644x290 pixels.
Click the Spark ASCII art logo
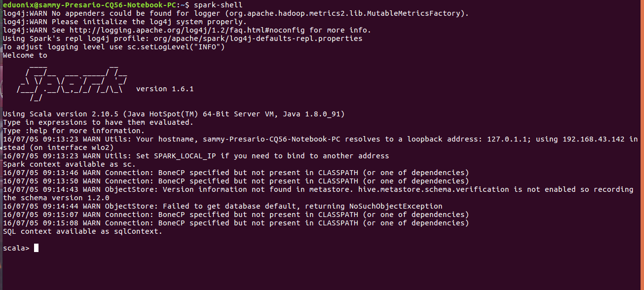pos(73,81)
